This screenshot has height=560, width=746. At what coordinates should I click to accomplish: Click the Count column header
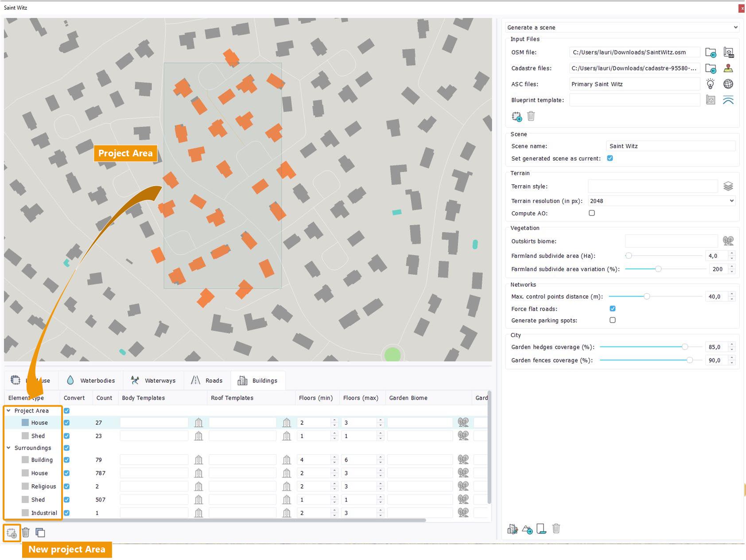[x=104, y=398]
